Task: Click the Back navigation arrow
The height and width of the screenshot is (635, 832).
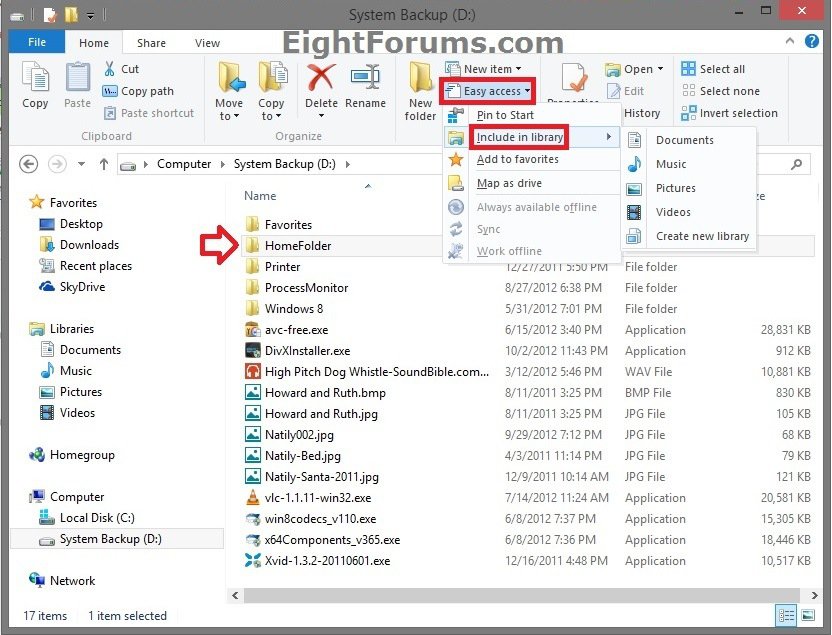Action: click(x=29, y=164)
